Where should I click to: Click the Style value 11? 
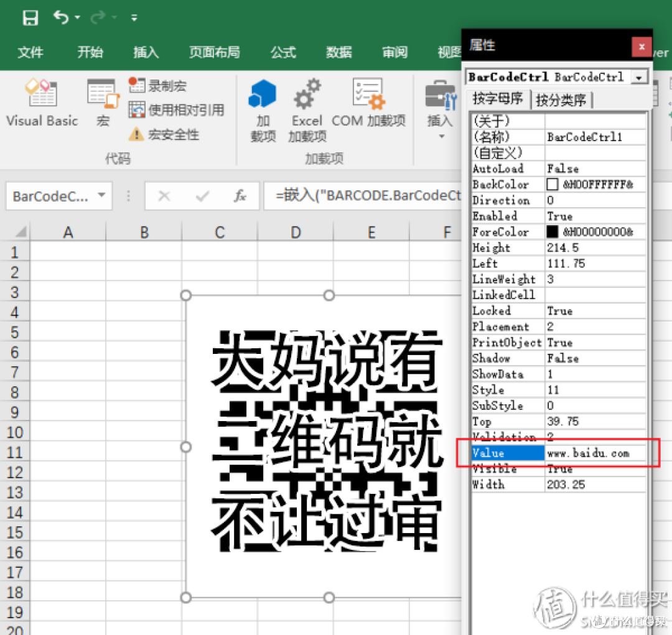coord(595,390)
